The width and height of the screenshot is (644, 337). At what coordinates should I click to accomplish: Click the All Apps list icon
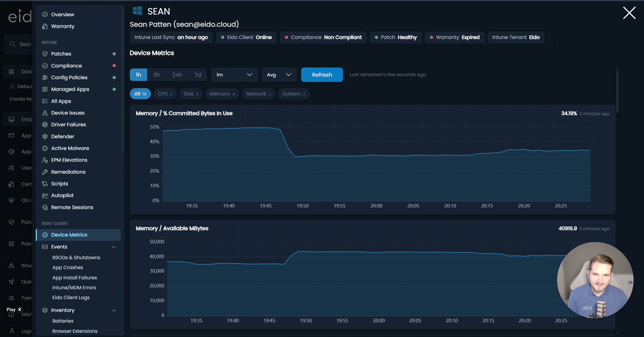(x=45, y=101)
